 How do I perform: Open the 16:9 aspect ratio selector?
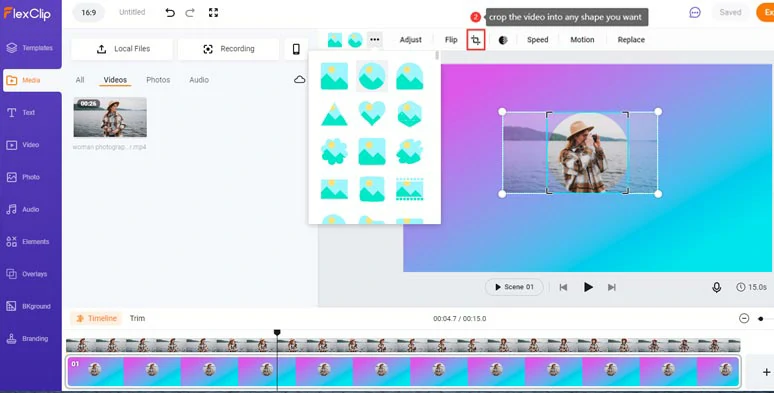[x=89, y=13]
